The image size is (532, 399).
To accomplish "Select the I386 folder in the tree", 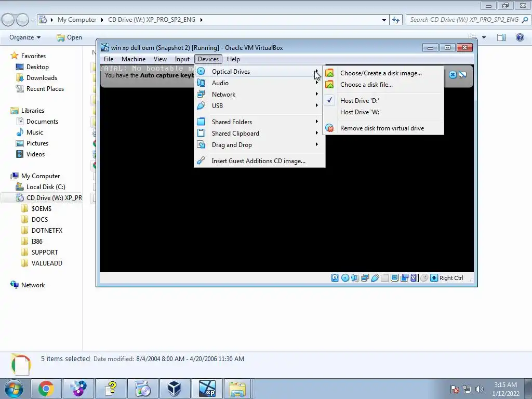I will click(x=37, y=241).
